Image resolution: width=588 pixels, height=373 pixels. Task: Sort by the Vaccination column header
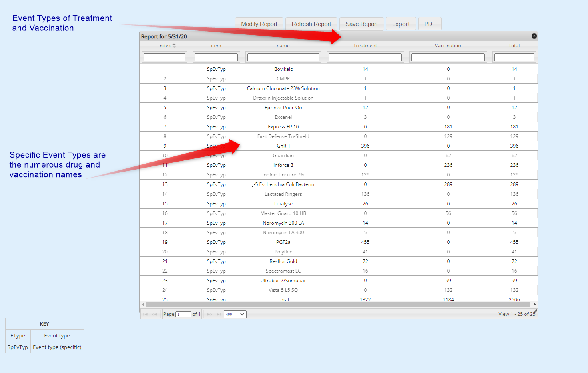448,46
